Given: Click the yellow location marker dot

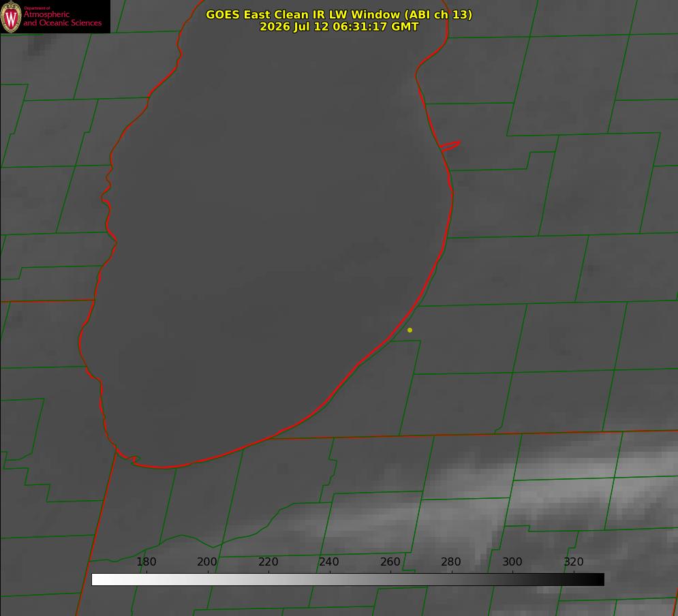Looking at the screenshot, I should pyautogui.click(x=410, y=330).
